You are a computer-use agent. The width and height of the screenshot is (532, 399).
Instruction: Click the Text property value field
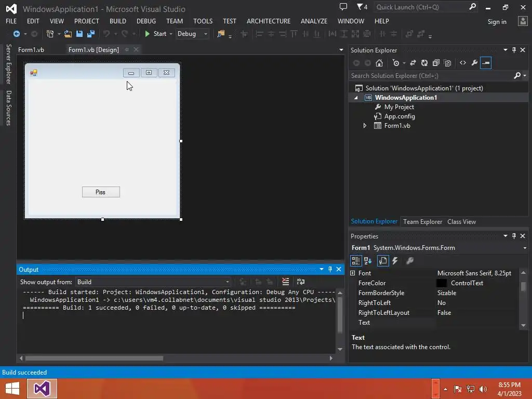coord(477,323)
